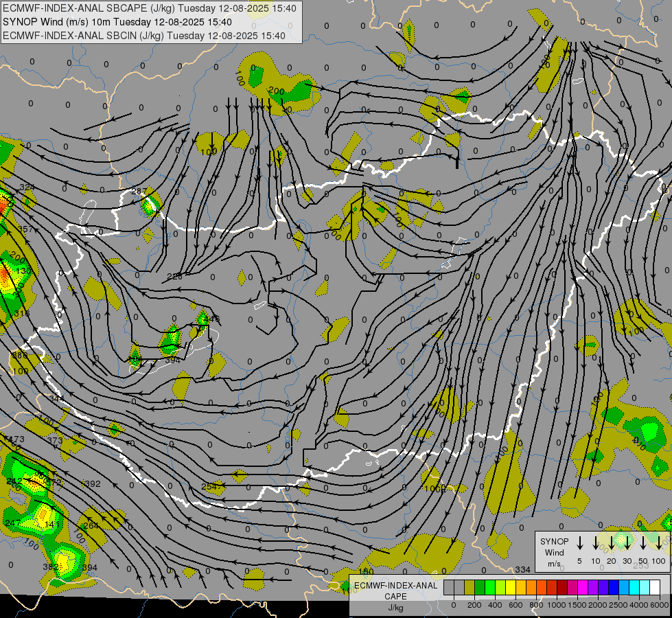Pick the pure blue swatch in CAPE scale
This screenshot has width=672, height=618.
pyautogui.click(x=613, y=588)
